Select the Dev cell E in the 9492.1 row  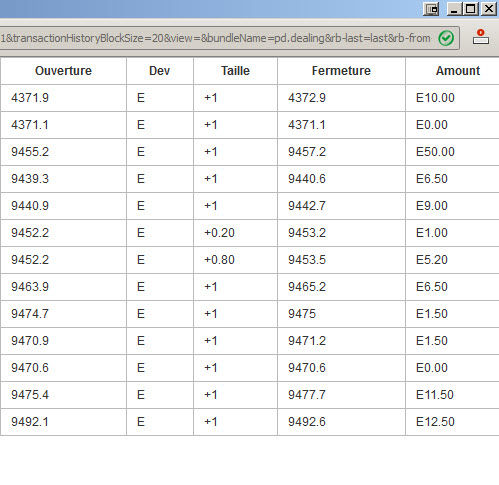click(x=141, y=422)
